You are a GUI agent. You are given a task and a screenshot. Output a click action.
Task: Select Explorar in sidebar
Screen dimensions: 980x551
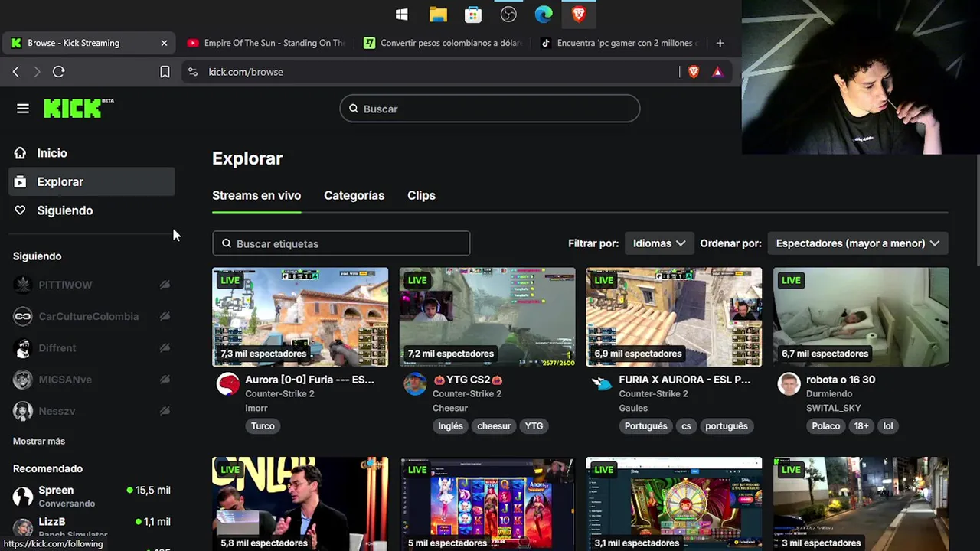click(x=92, y=181)
